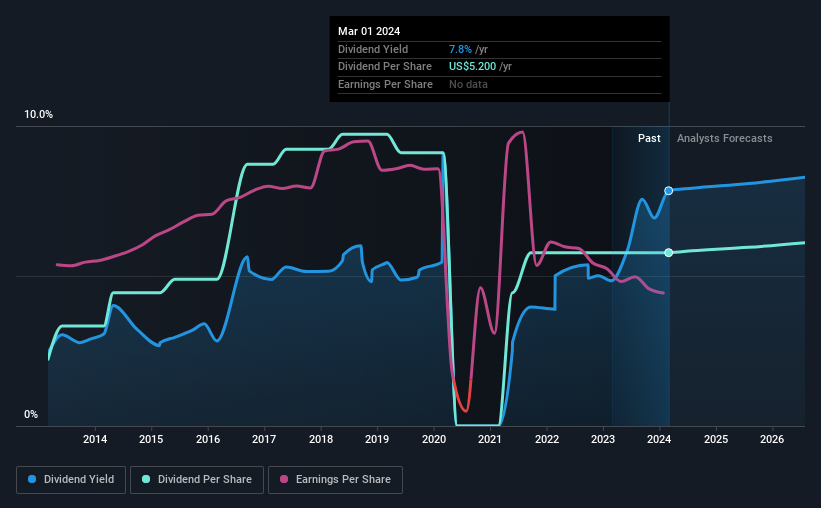
Task: Click the 2015 x-axis label
Action: 151,439
